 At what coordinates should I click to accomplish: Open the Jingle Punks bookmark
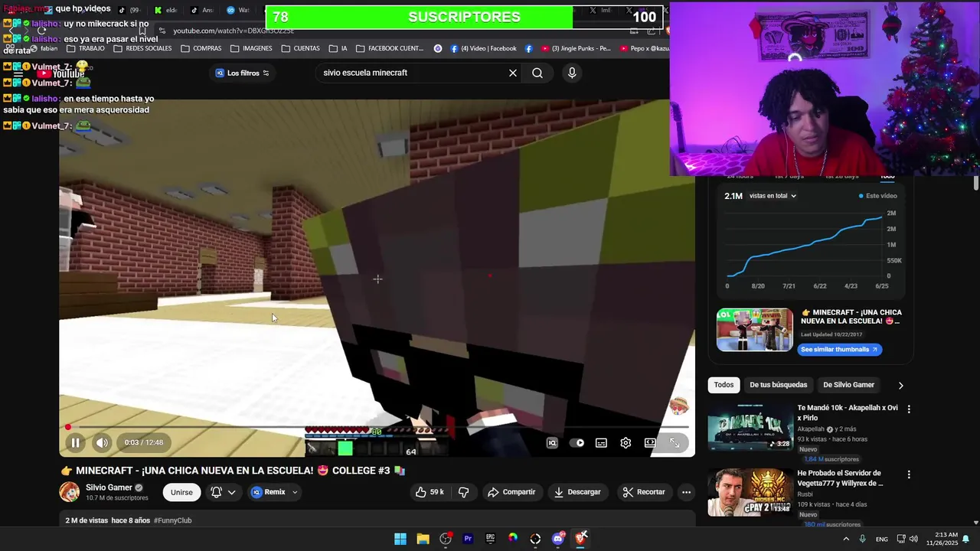pos(575,48)
